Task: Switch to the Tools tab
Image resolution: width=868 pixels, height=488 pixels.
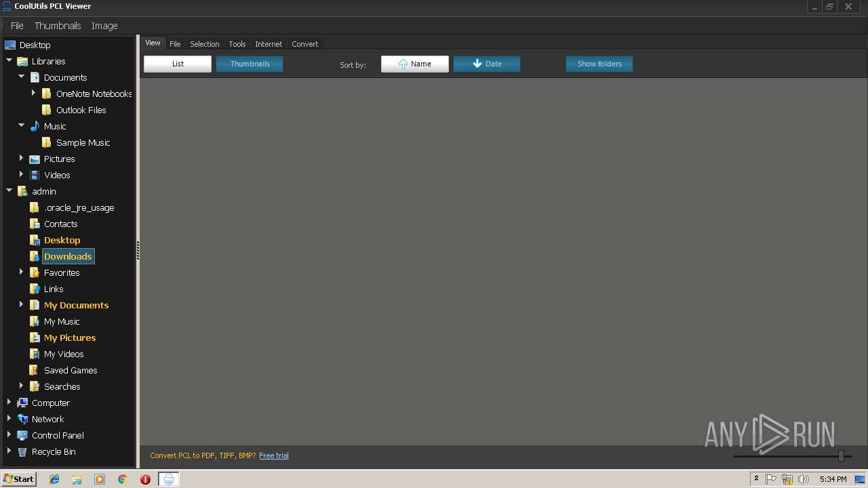Action: pos(237,44)
